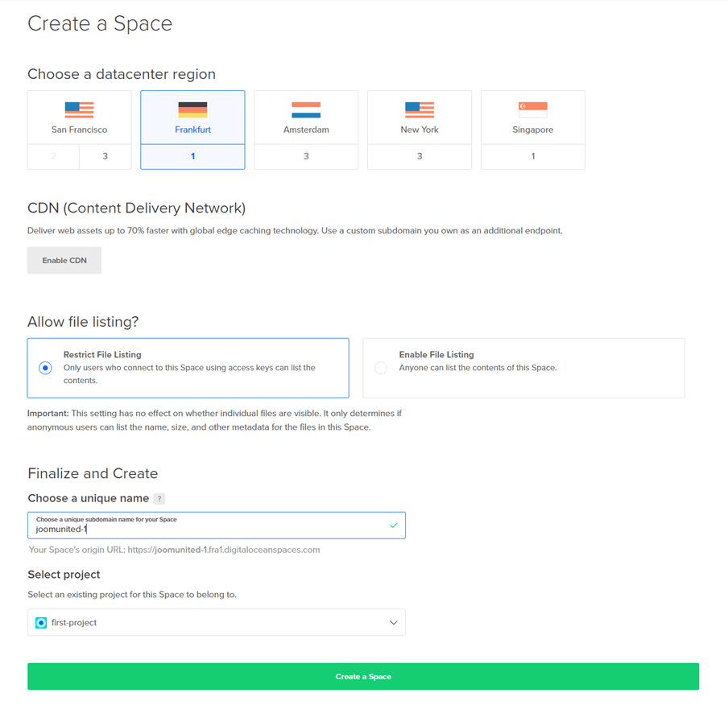This screenshot has height=705, width=728.
Task: Select the Singapore flag icon
Action: point(533,110)
